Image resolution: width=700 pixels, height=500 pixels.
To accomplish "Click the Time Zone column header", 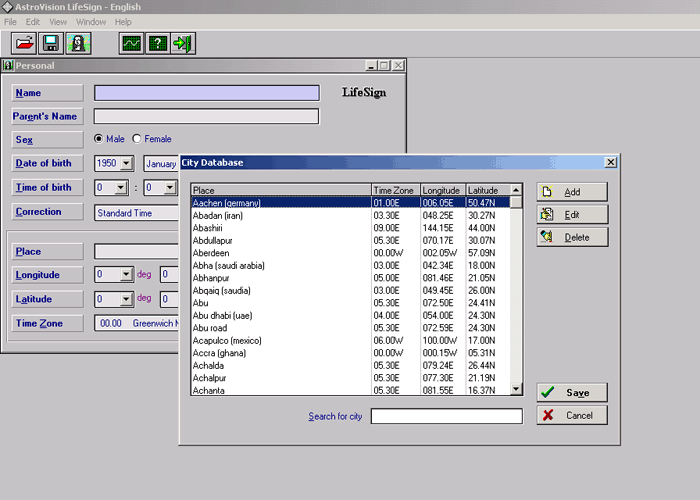I will click(396, 190).
